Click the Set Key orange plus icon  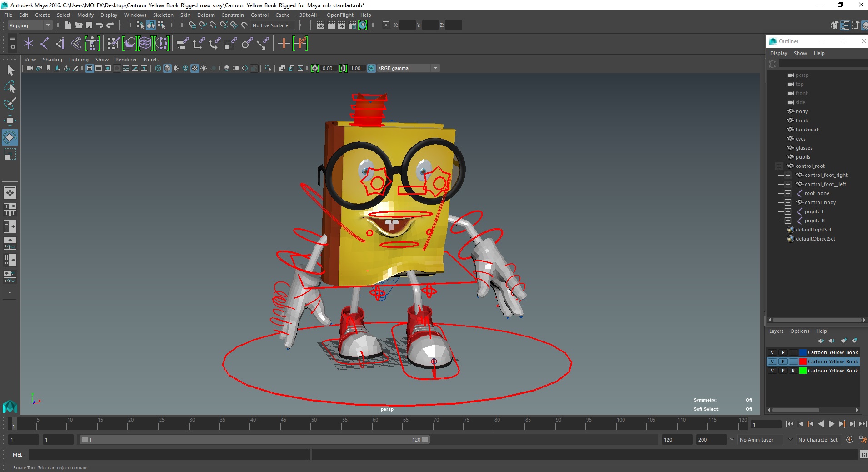tap(284, 43)
